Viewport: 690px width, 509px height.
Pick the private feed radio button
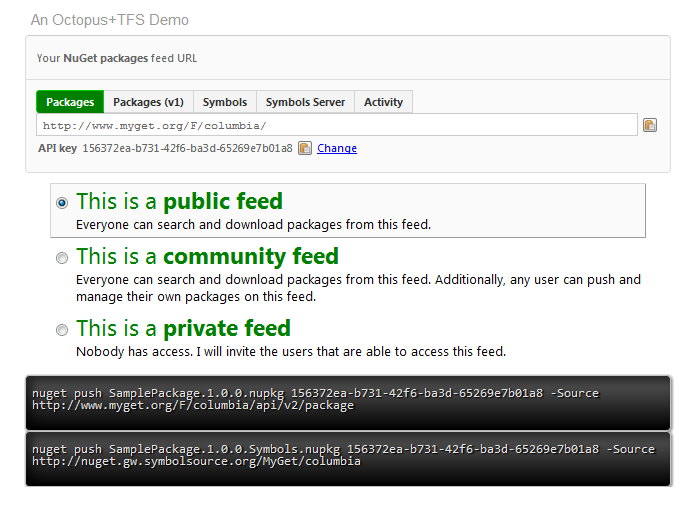(62, 329)
